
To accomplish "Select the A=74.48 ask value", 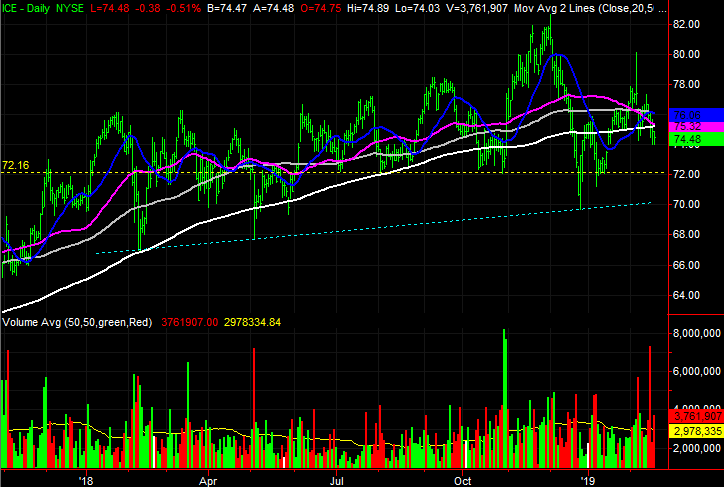I will [x=274, y=8].
